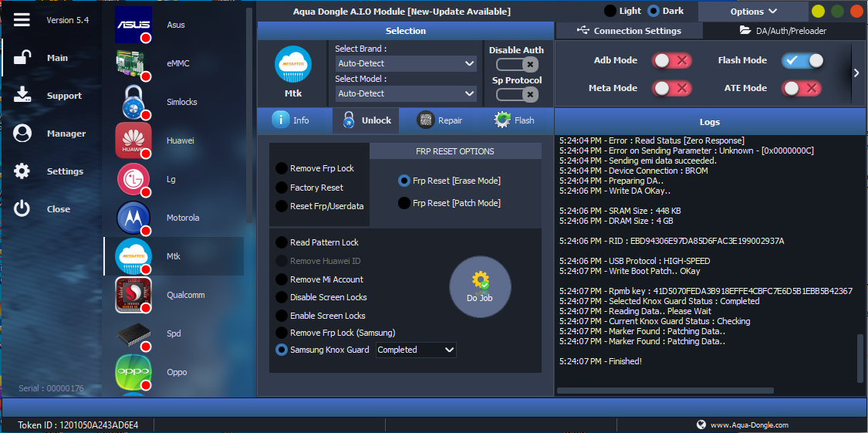This screenshot has width=868, height=433.
Task: Select the Motorola brand icon
Action: coord(133,218)
